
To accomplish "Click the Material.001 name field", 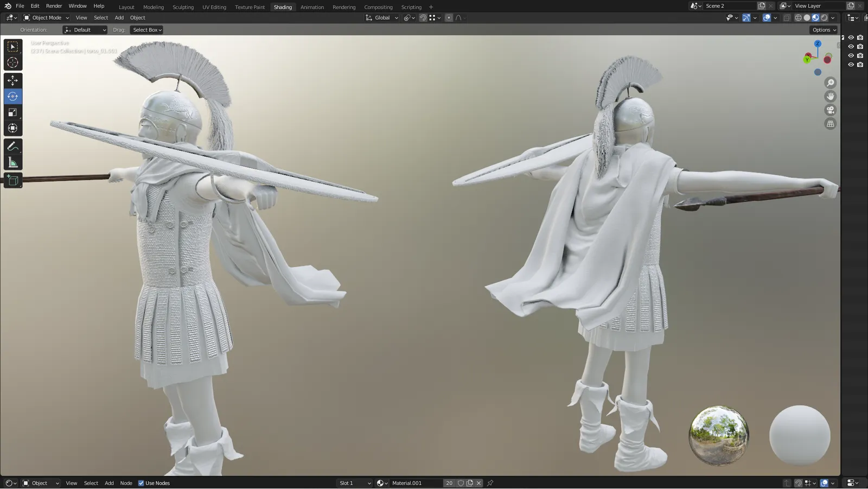I will (416, 483).
